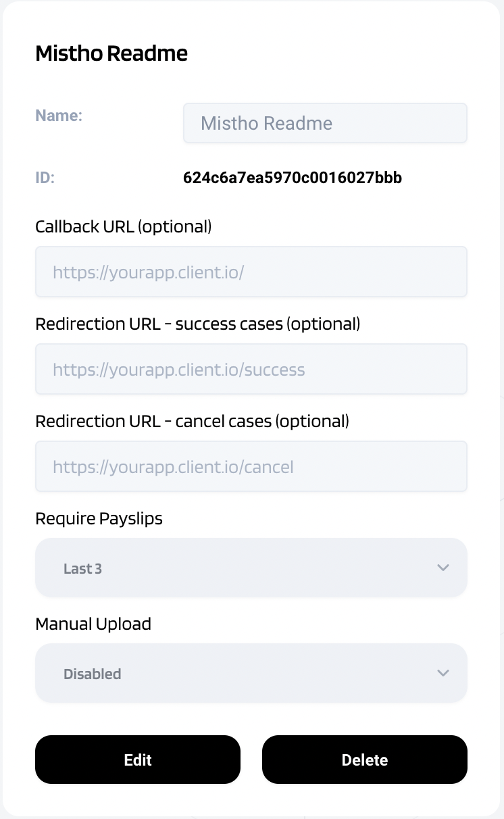
Task: Open the 'Disabled' Manual Upload dropdown
Action: [x=251, y=673]
